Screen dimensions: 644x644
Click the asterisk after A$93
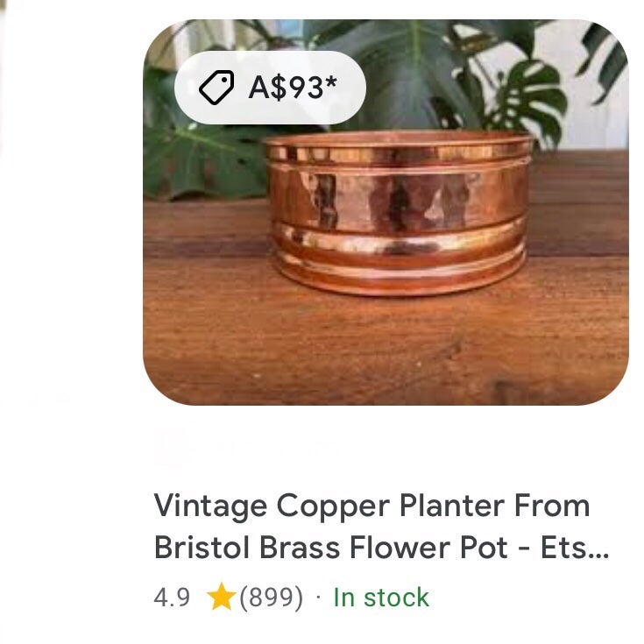pos(330,82)
